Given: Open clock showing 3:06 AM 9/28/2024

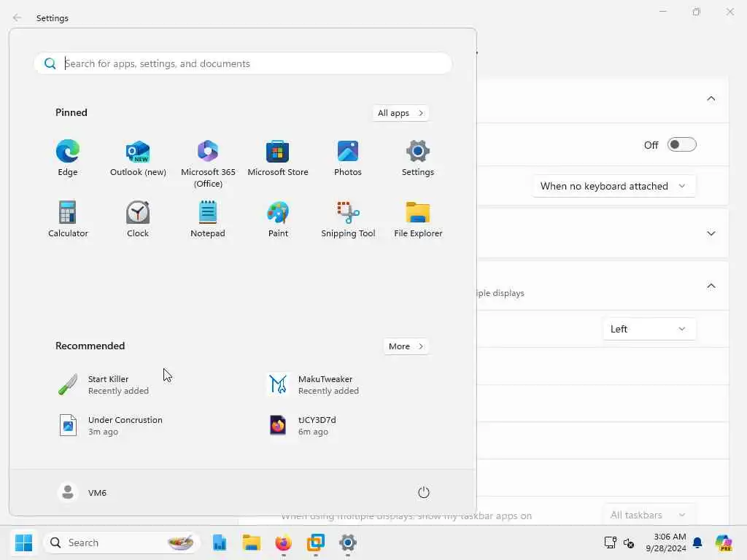Looking at the screenshot, I should pos(665,542).
